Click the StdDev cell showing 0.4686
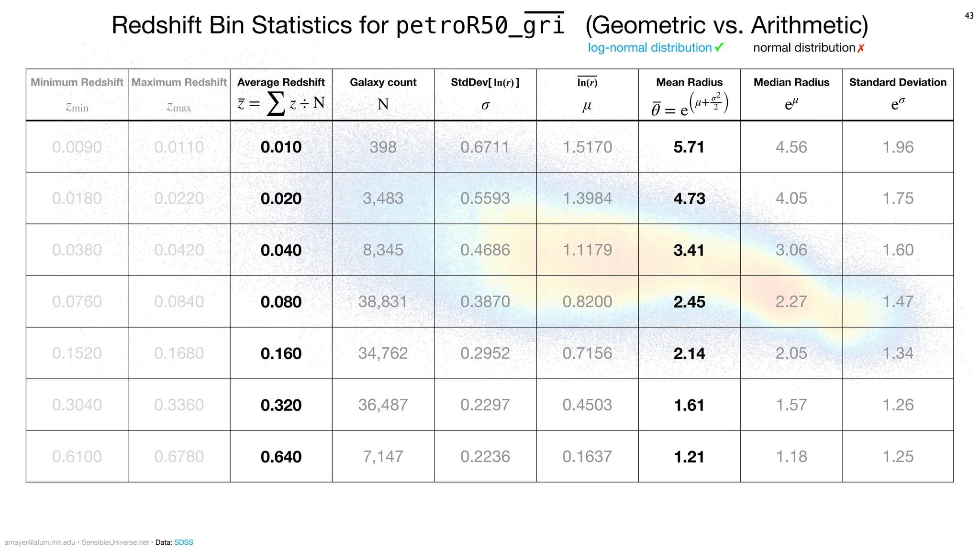This screenshot has width=980, height=551. [485, 250]
